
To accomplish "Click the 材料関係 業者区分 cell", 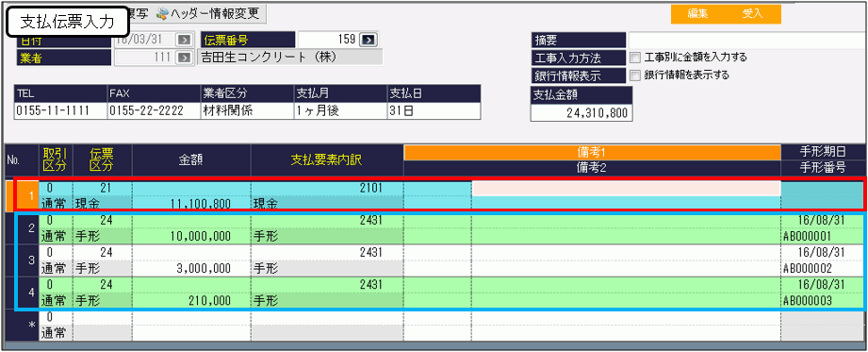I will [246, 110].
